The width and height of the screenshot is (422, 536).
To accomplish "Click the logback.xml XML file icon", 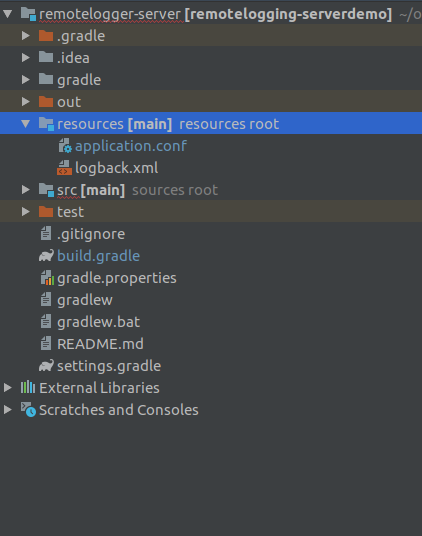I will (64, 168).
